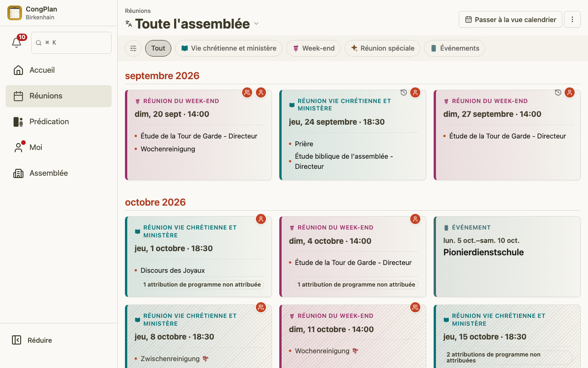Click the Réunions breadcrumb link
This screenshot has width=588, height=368.
(138, 11)
